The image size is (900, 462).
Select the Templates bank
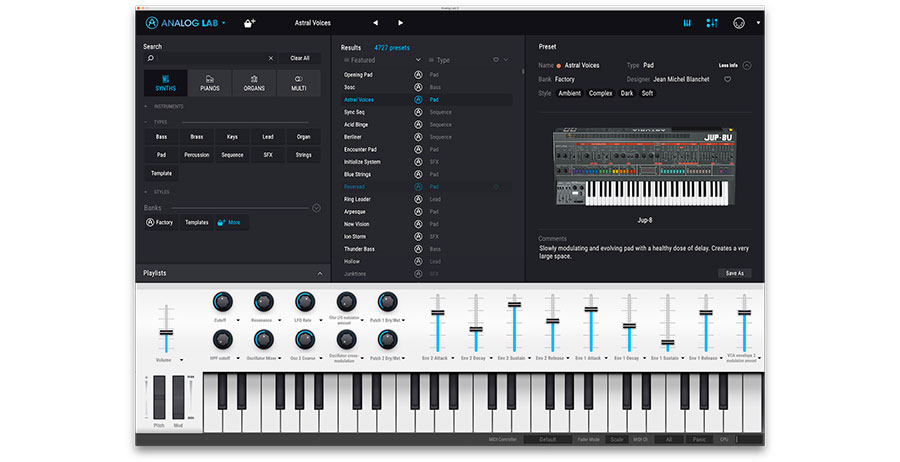[197, 223]
